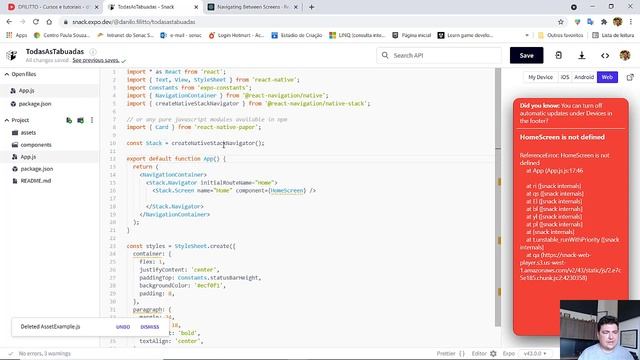Open the browser extensions puzzle icon
Screen dimensions: 640x360
click(x=604, y=22)
